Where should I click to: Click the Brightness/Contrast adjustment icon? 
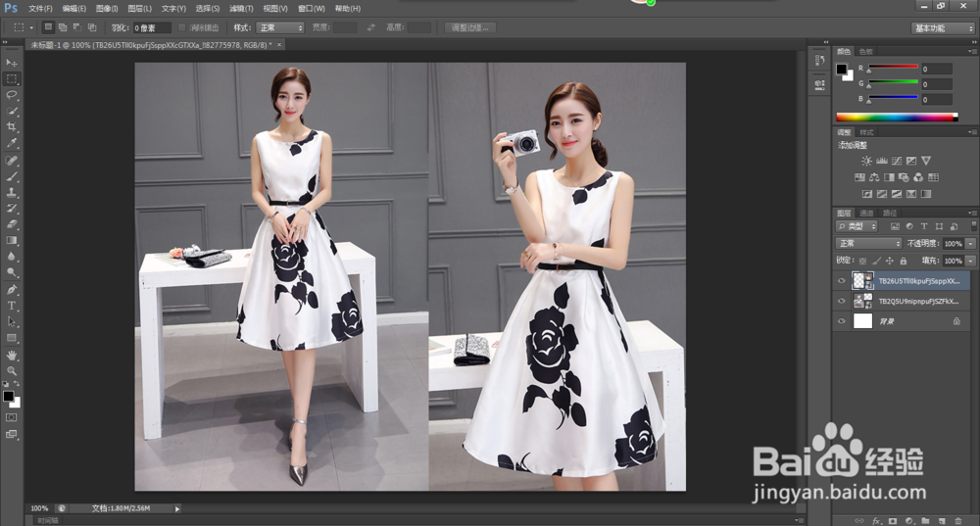(867, 161)
